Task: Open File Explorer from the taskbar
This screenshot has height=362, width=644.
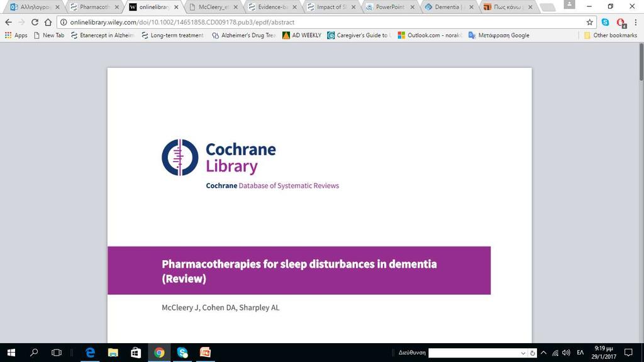Action: pyautogui.click(x=113, y=353)
